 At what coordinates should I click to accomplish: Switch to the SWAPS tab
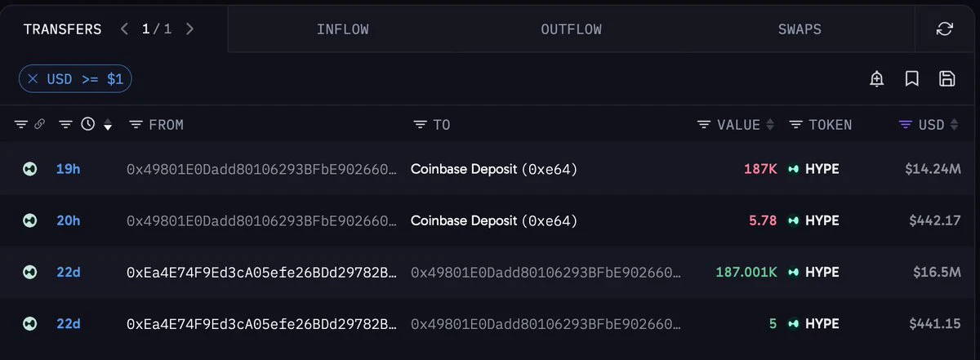click(800, 29)
